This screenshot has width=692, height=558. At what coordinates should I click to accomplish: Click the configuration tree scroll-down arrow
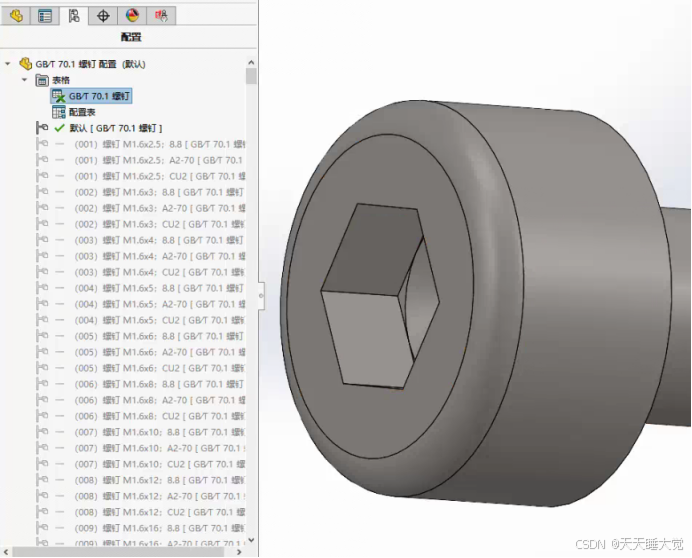coord(251,540)
